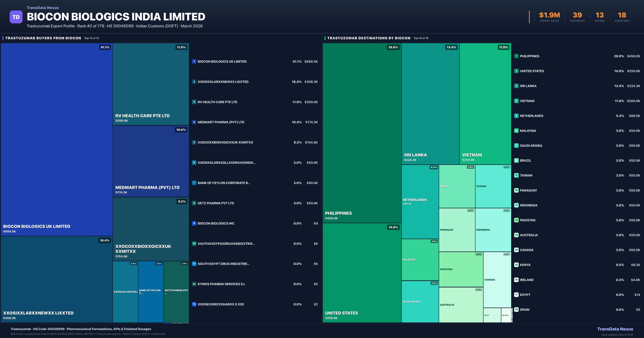Open the TRASTUZUMAB DESTINATIONS BY BIOCON section header
The width and height of the screenshot is (644, 338).
tap(369, 38)
